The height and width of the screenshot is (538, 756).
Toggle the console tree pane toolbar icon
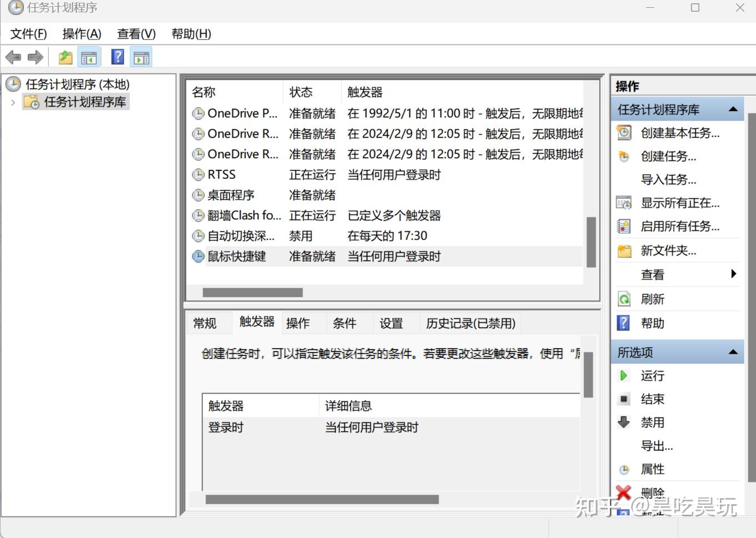[x=89, y=56]
